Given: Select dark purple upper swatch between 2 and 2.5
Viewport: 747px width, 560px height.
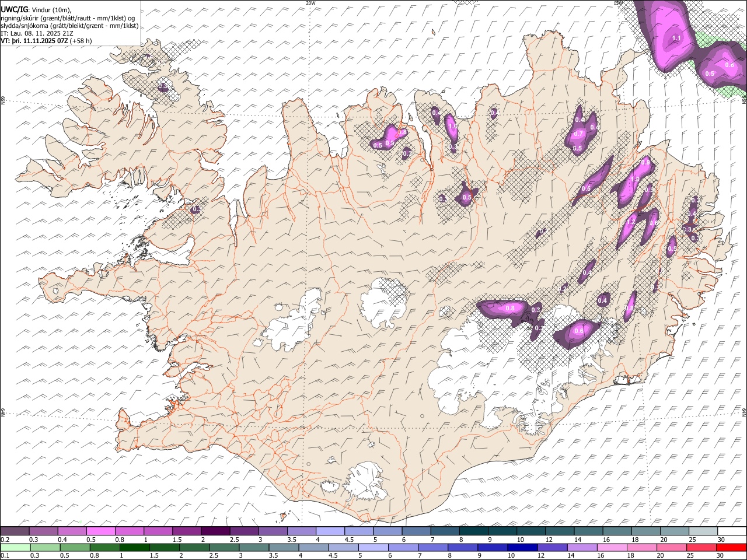Looking at the screenshot, I should pos(215,531).
